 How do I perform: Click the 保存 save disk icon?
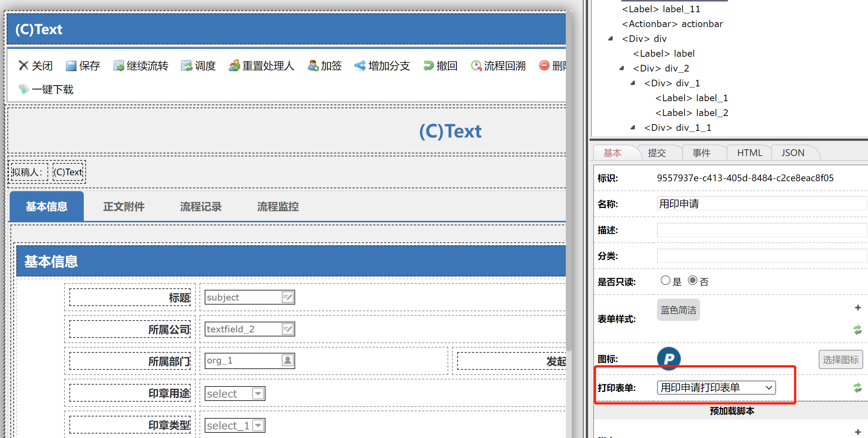point(71,66)
